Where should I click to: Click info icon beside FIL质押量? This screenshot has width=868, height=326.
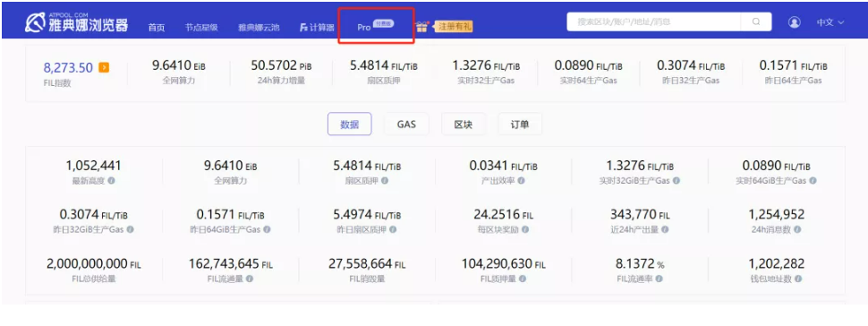[523, 279]
